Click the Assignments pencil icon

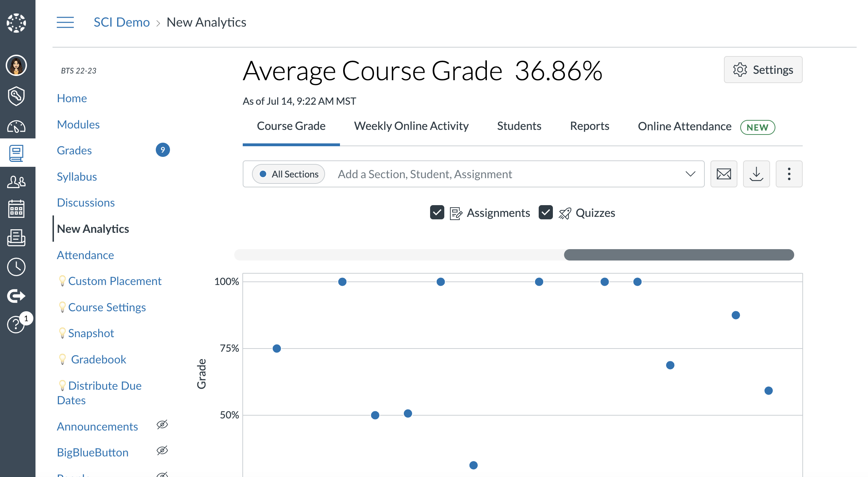[456, 213]
